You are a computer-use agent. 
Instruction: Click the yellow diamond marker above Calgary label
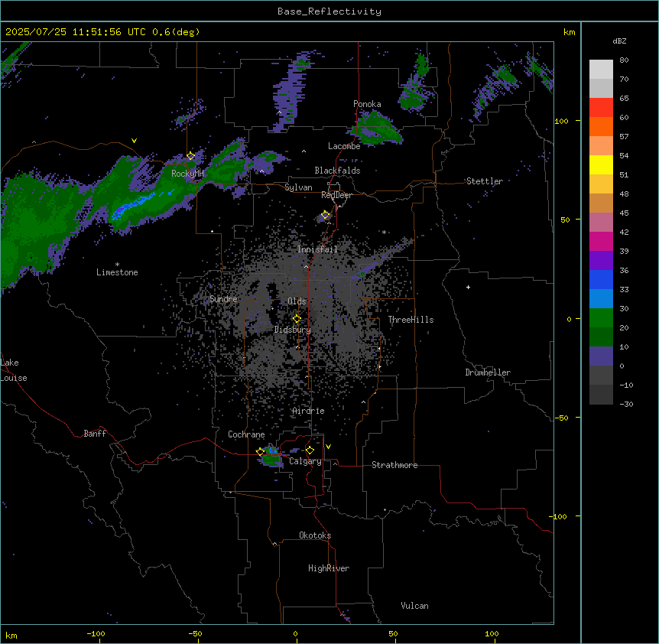coord(310,450)
